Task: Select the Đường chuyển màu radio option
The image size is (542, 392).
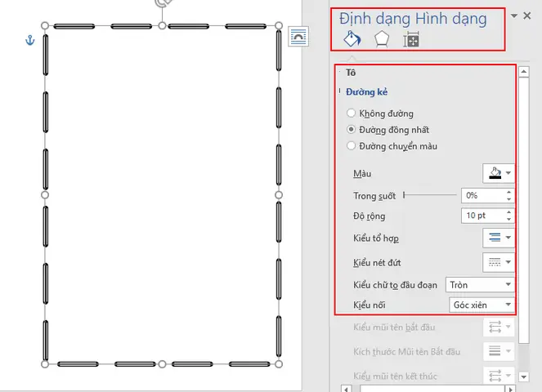Action: pos(351,145)
